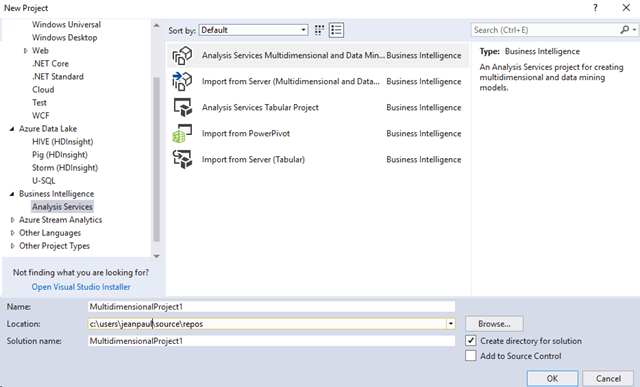Enable Add to Source Control checkbox

(471, 356)
